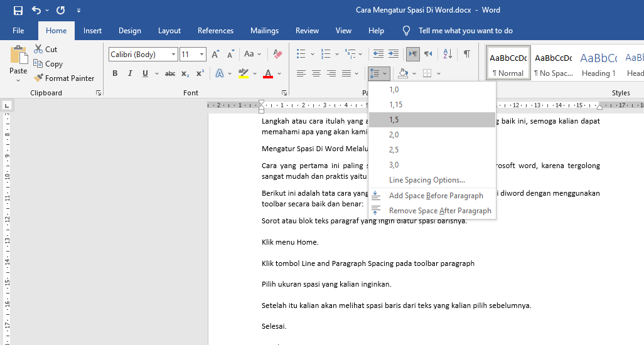This screenshot has height=345, width=644.
Task: Toggle subscript formatting
Action: [x=185, y=73]
